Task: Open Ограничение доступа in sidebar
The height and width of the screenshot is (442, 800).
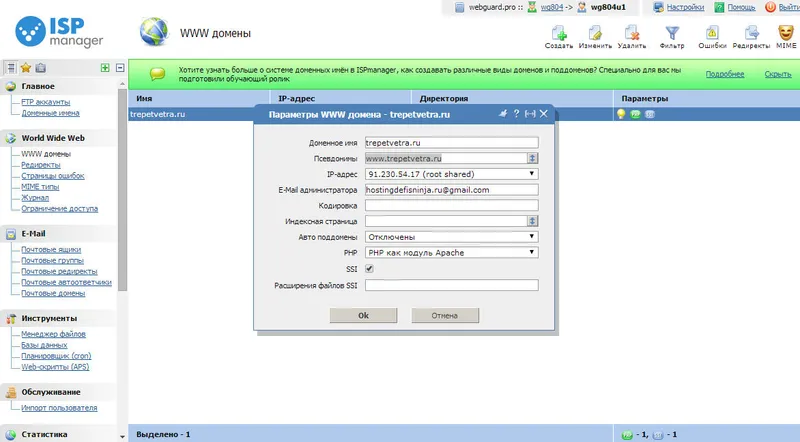Action: tap(59, 209)
